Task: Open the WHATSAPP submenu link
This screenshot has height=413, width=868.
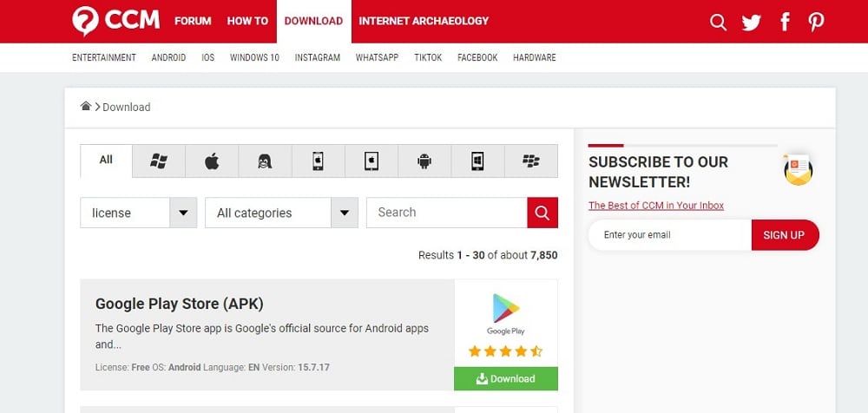Action: [377, 57]
